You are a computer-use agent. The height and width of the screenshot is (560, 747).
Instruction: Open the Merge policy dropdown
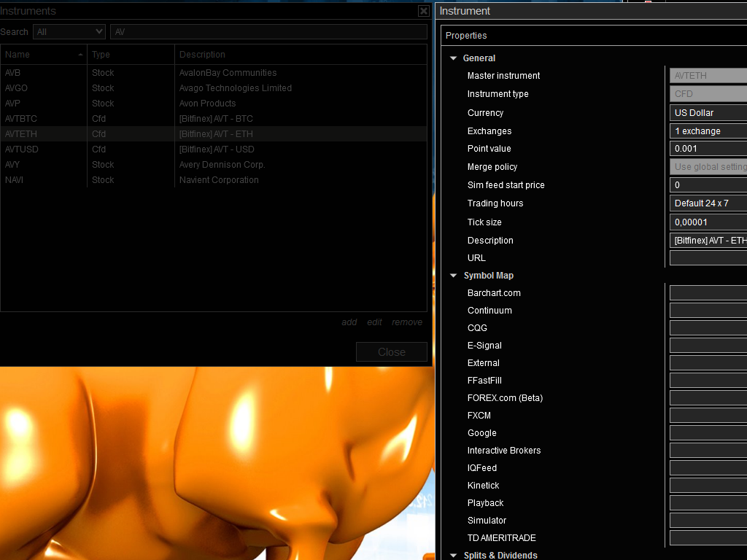(708, 167)
